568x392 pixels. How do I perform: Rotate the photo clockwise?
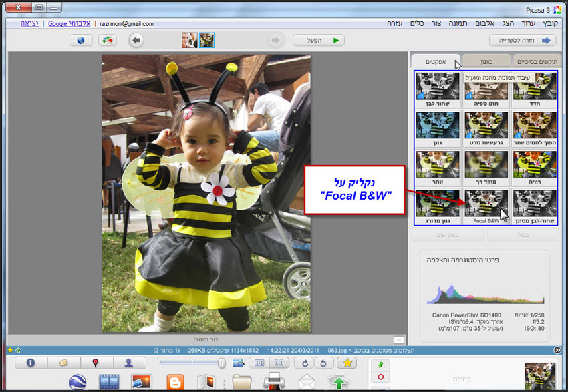[305, 363]
